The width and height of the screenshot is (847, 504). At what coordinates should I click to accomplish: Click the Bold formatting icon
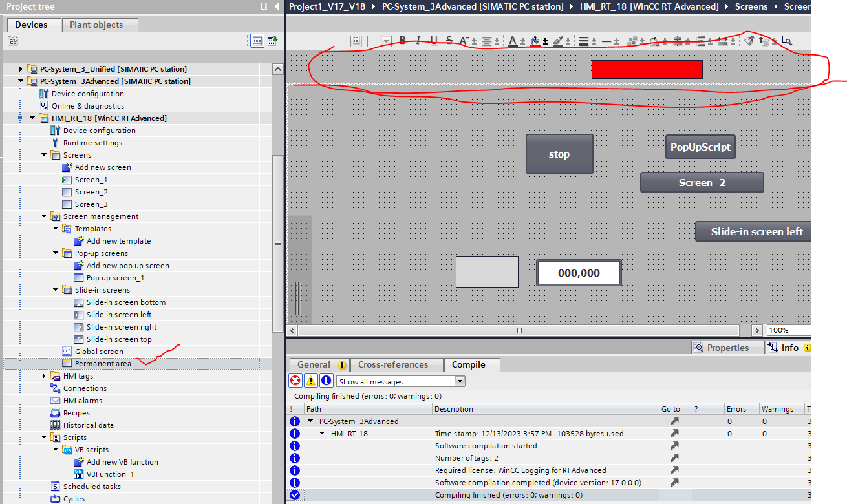403,41
